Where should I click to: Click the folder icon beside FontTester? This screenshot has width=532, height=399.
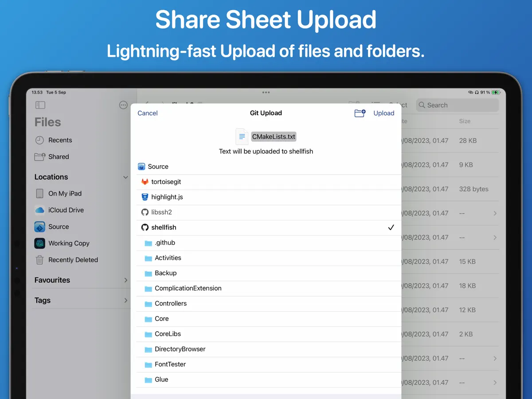pyautogui.click(x=149, y=364)
